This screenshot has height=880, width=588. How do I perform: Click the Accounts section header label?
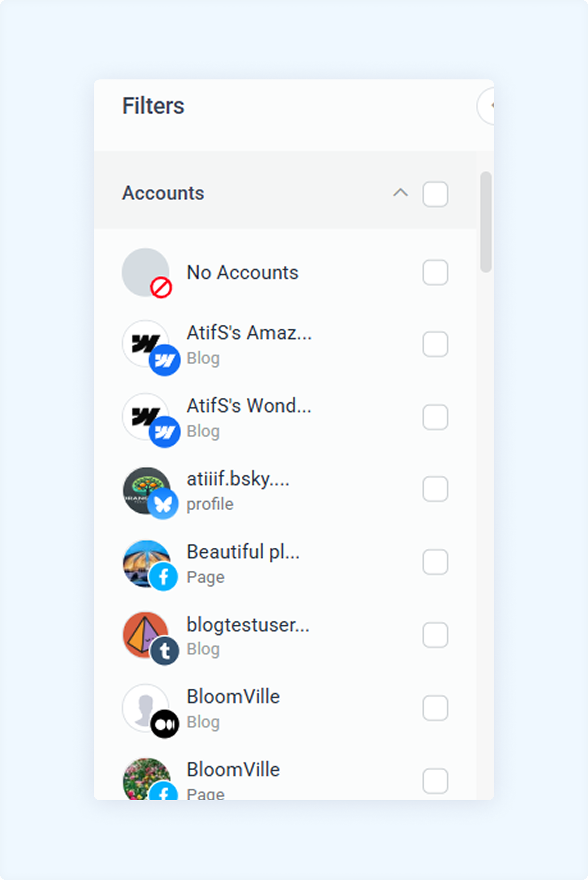point(163,193)
